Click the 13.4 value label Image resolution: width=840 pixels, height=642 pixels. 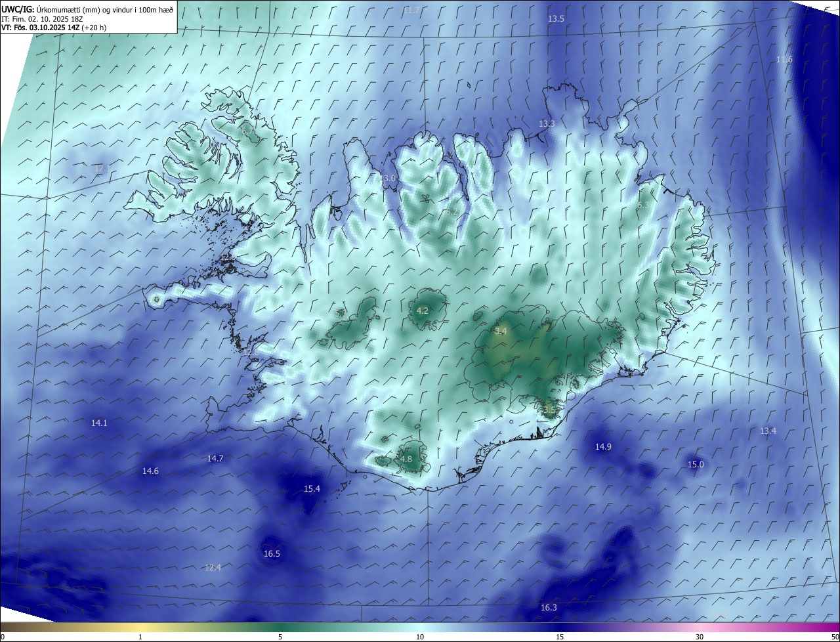[x=768, y=431]
